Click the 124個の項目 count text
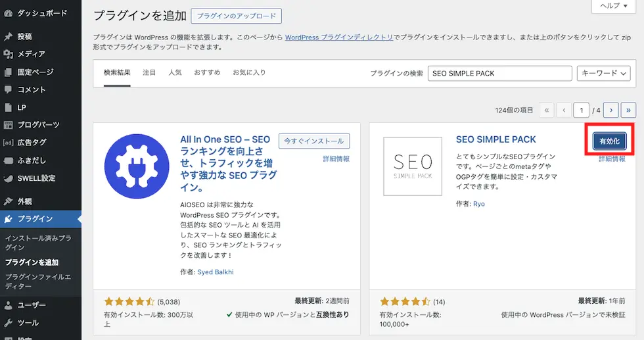The width and height of the screenshot is (644, 340). pos(514,110)
